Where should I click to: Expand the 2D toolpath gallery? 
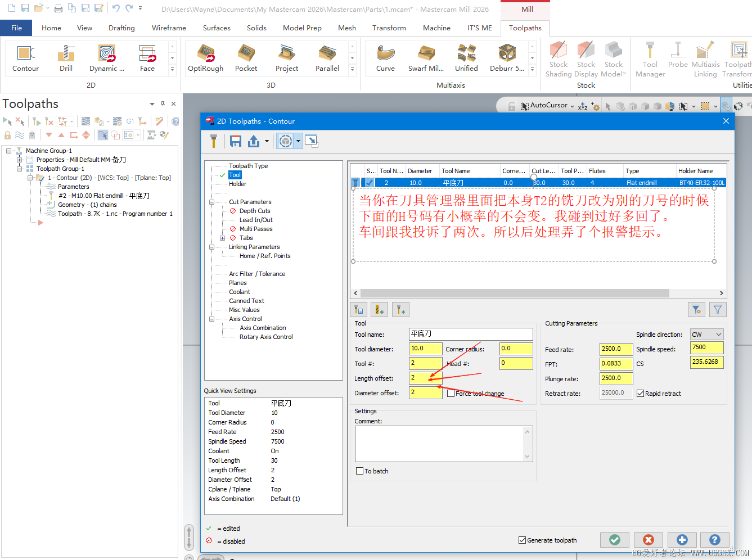172,70
